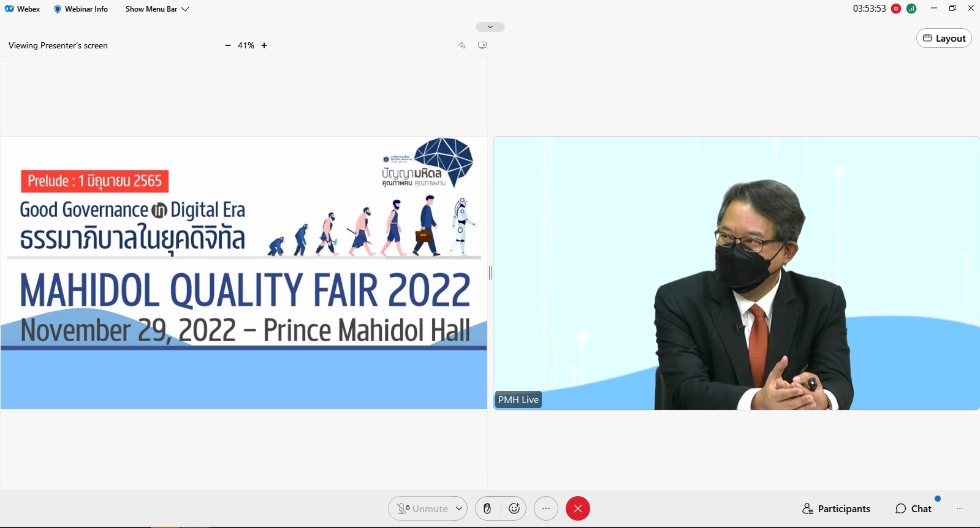Open the Webinar Info item
Image resolution: width=980 pixels, height=528 pixels.
click(x=81, y=9)
